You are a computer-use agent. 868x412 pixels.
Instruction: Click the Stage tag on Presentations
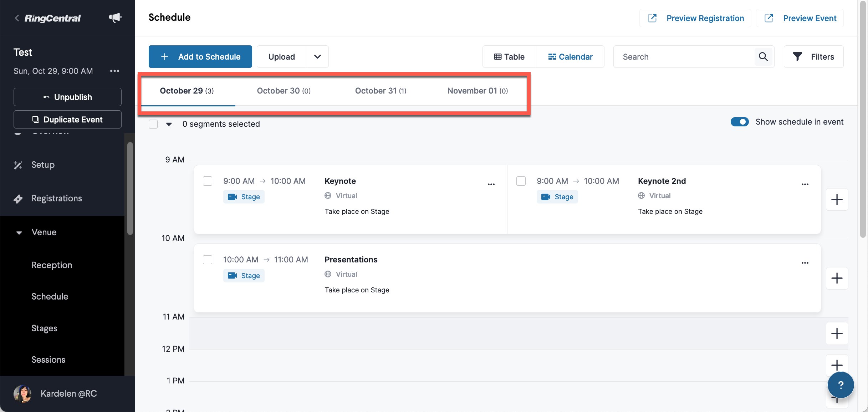[244, 276]
